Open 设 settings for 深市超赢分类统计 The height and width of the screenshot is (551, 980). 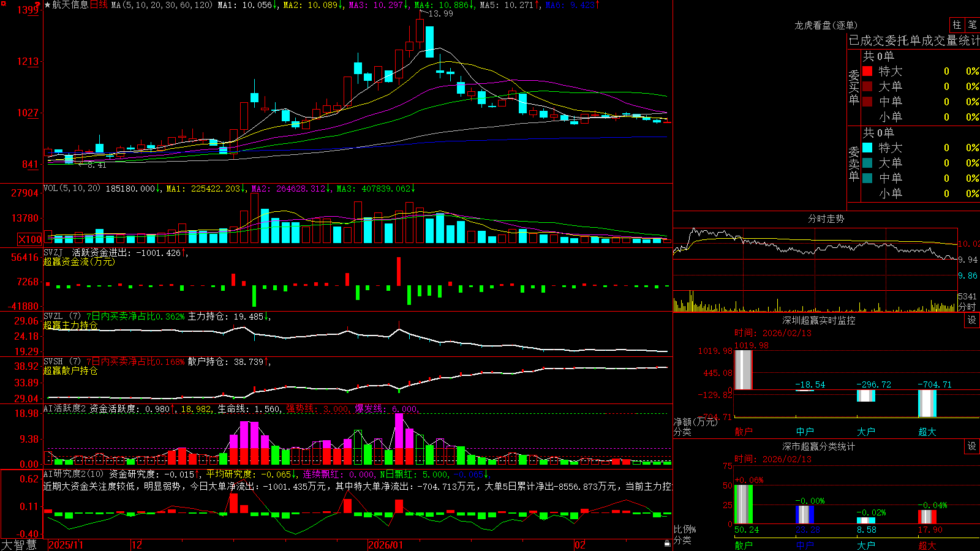[x=972, y=446]
